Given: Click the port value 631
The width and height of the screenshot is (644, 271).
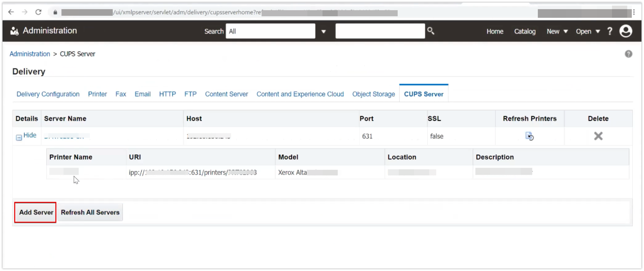Looking at the screenshot, I should tap(367, 136).
